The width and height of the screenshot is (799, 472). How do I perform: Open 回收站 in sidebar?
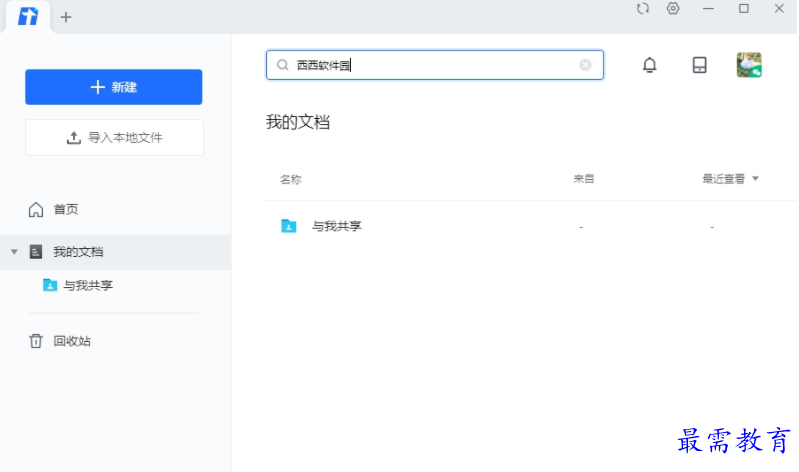tap(72, 341)
